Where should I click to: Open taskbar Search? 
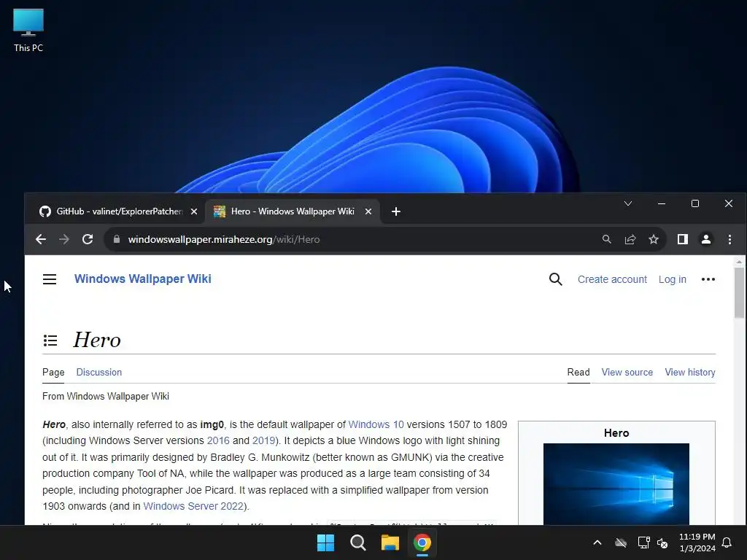click(357, 542)
